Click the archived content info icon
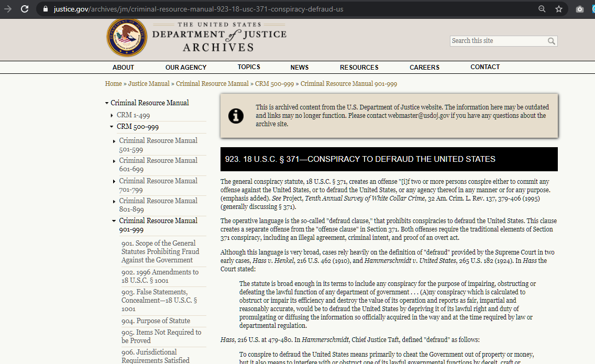Image resolution: width=595 pixels, height=364 pixels. pyautogui.click(x=236, y=116)
